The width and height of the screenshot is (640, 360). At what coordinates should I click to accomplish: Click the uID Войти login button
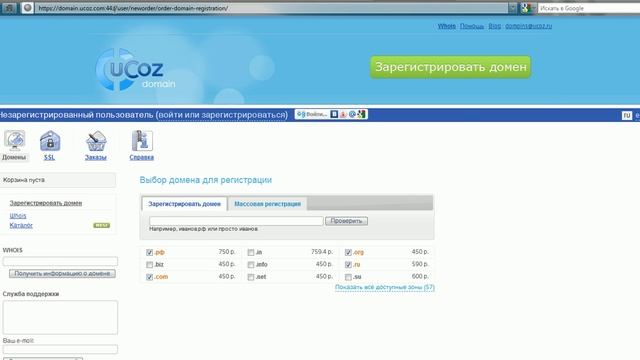(312, 114)
